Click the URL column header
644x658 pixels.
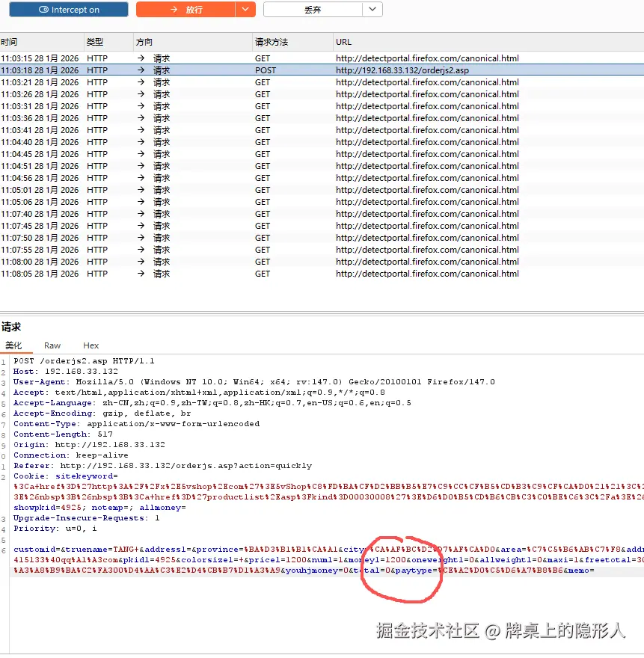344,42
